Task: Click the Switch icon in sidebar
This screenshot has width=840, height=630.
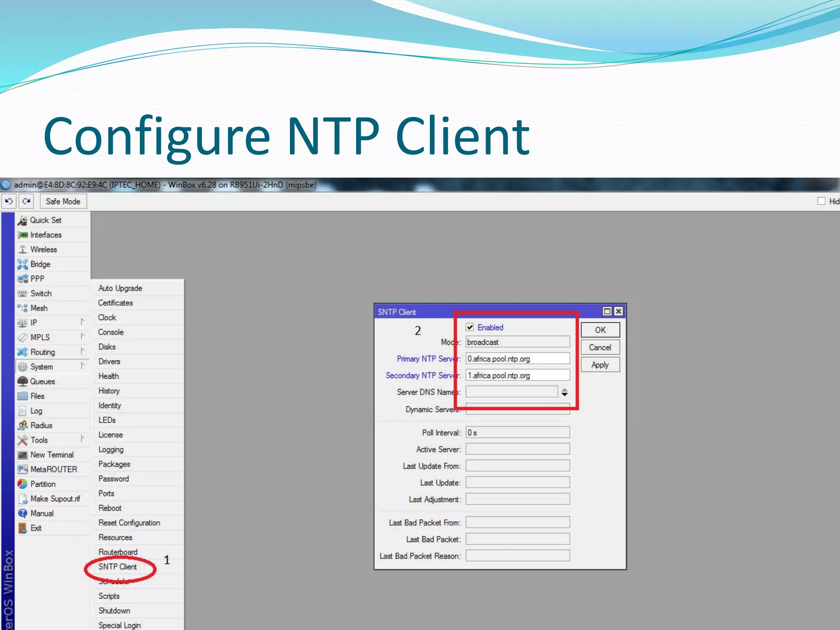Action: [23, 294]
